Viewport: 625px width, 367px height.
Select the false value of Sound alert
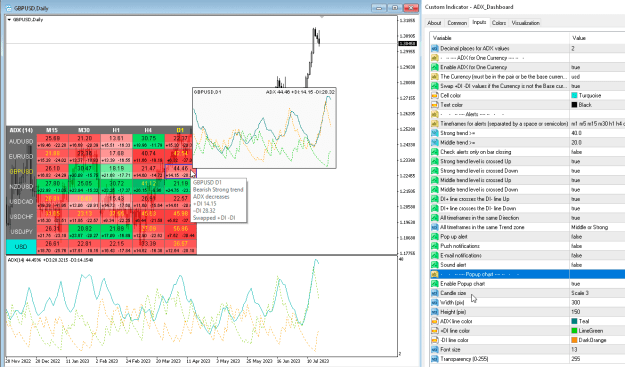(x=576, y=265)
